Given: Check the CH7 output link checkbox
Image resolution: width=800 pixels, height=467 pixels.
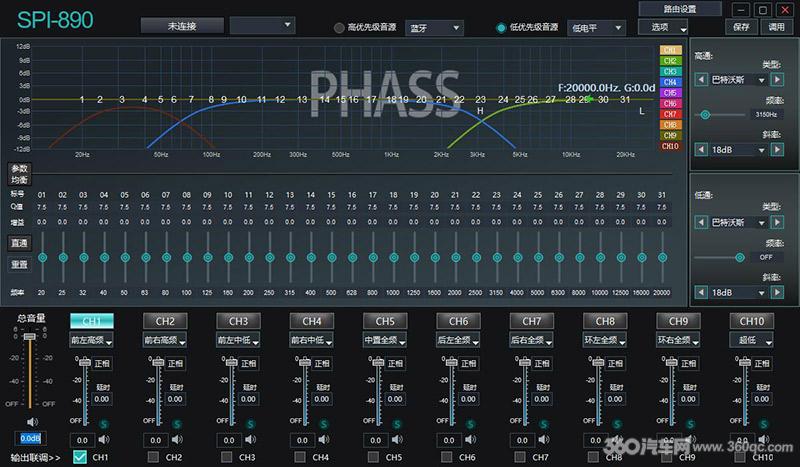Looking at the screenshot, I should coord(520,457).
